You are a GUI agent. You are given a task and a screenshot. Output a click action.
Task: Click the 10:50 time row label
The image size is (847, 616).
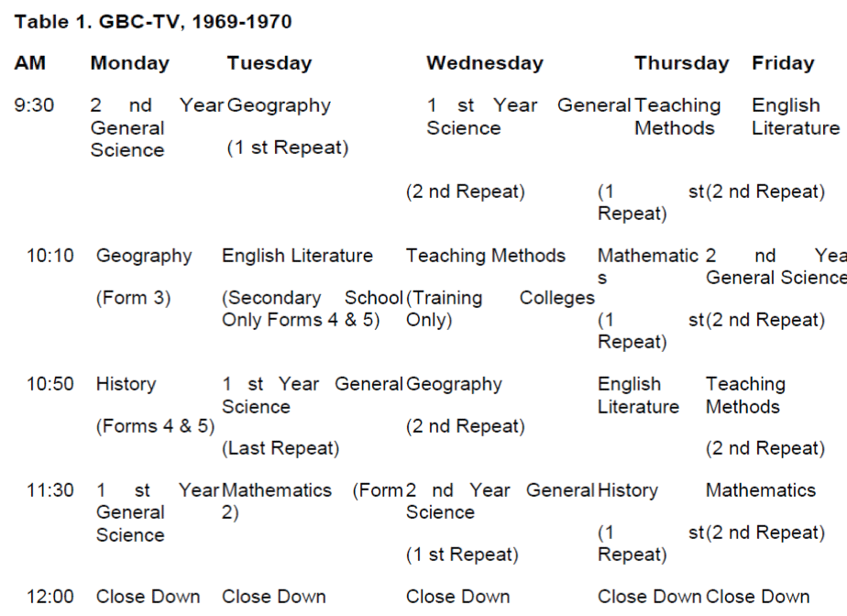(49, 384)
